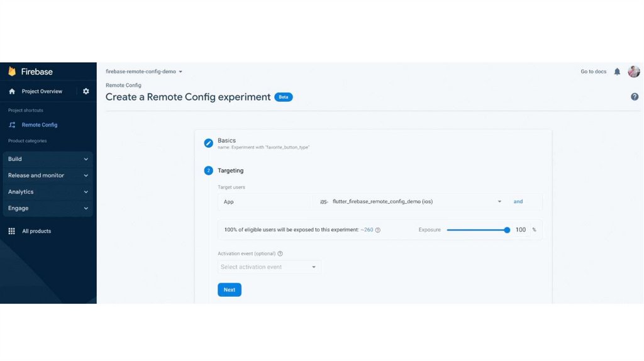Screen dimensions: 644x361
Task: Click the activation event help icon
Action: pyautogui.click(x=280, y=253)
